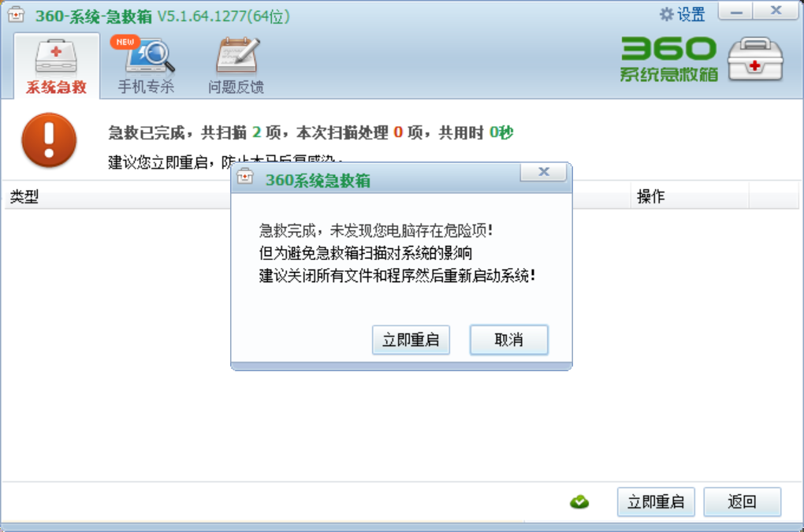Open the 手机专杀 phone scan icon
This screenshot has width=804, height=532.
(150, 55)
